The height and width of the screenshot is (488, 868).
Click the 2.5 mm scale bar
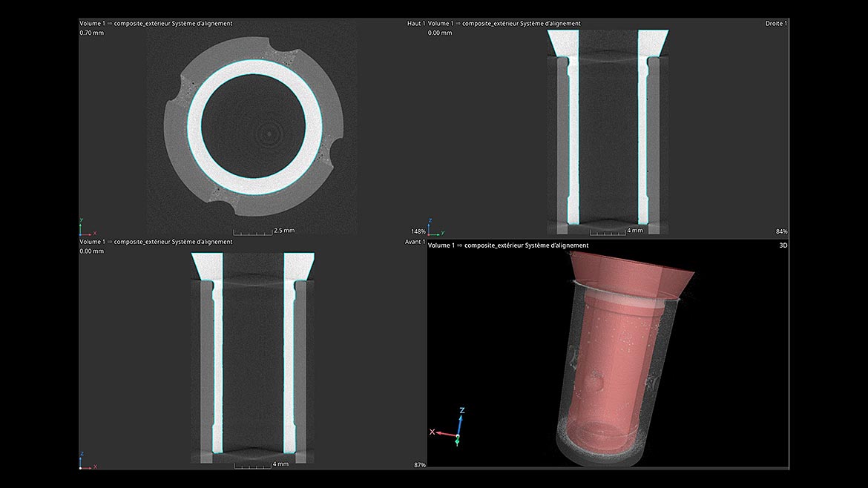coord(264,231)
